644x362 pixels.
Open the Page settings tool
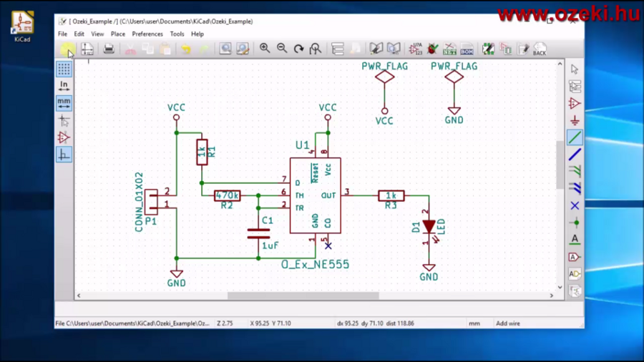coord(87,49)
